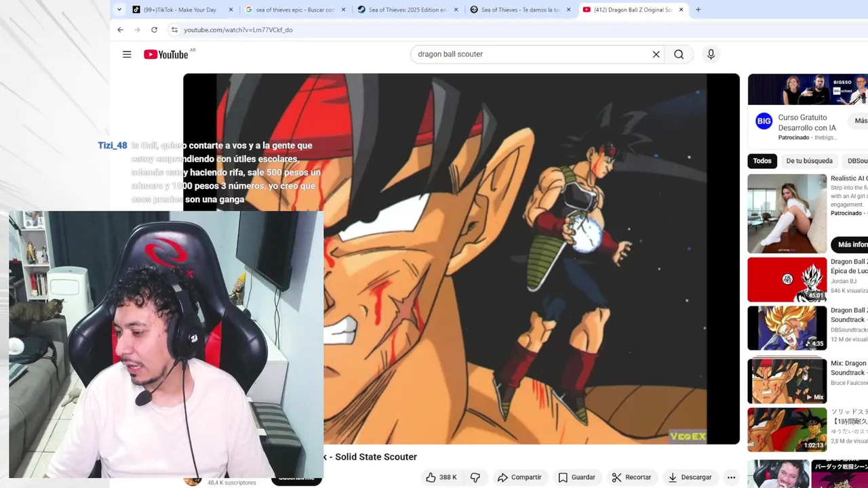Open the Jordan BJ channel video title
868x488 pixels.
pos(849,266)
